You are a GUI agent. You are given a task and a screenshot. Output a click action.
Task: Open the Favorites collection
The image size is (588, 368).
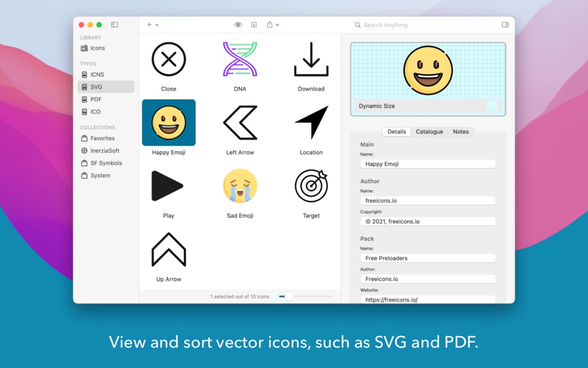pyautogui.click(x=106, y=138)
